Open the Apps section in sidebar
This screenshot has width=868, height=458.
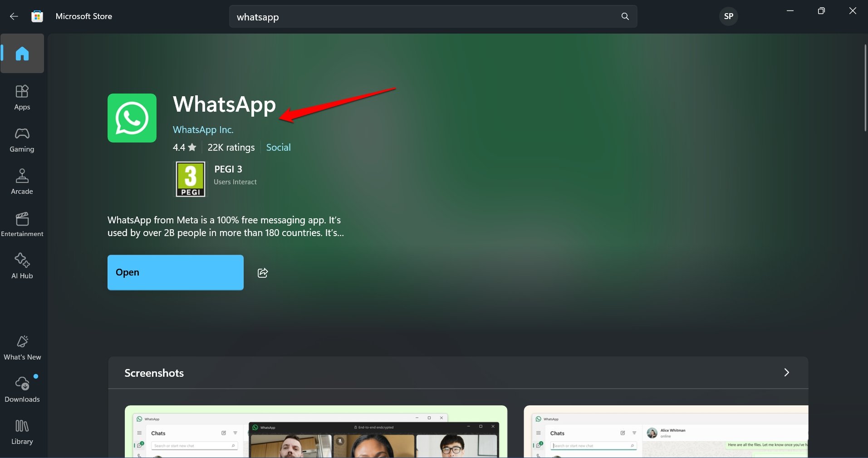coord(22,98)
